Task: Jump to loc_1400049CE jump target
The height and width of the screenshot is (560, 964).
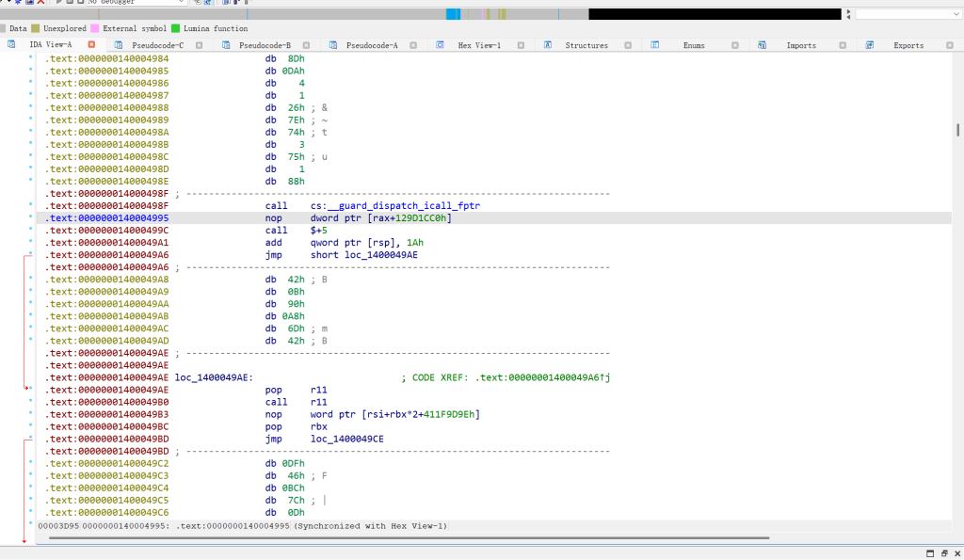Action: [x=346, y=439]
